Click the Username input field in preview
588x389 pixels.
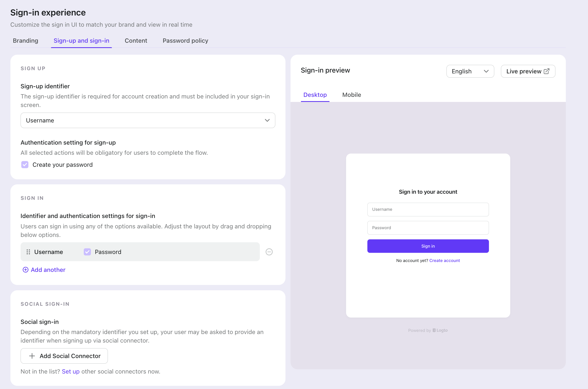428,209
